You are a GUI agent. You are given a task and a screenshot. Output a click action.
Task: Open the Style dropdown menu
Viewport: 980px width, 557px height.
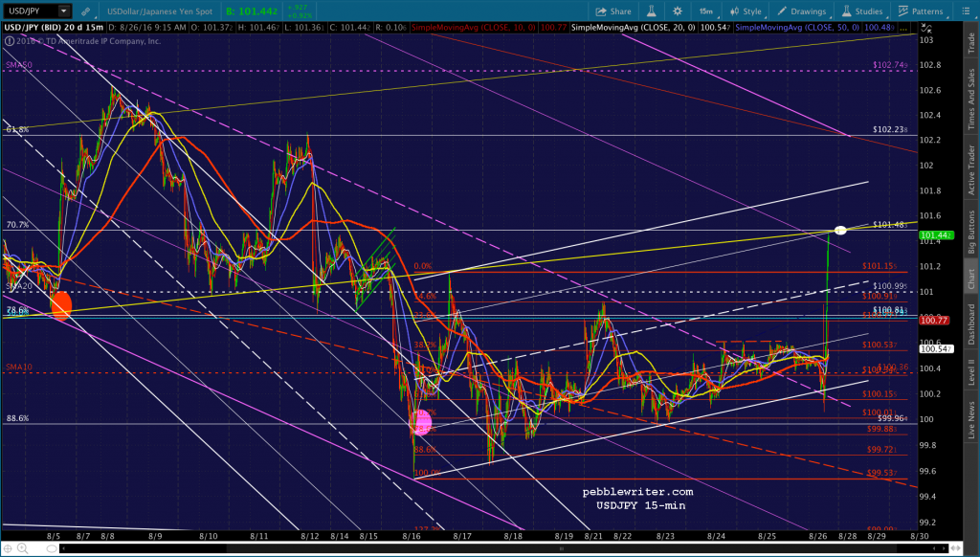coord(746,11)
